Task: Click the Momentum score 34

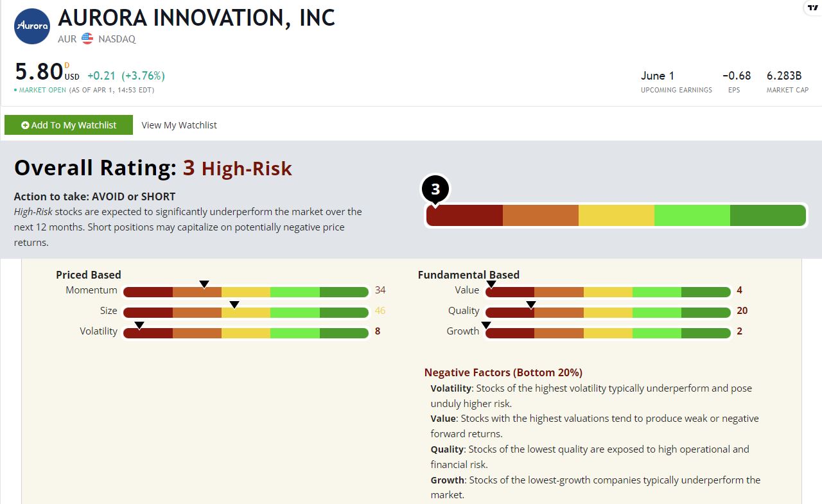Action: point(380,290)
